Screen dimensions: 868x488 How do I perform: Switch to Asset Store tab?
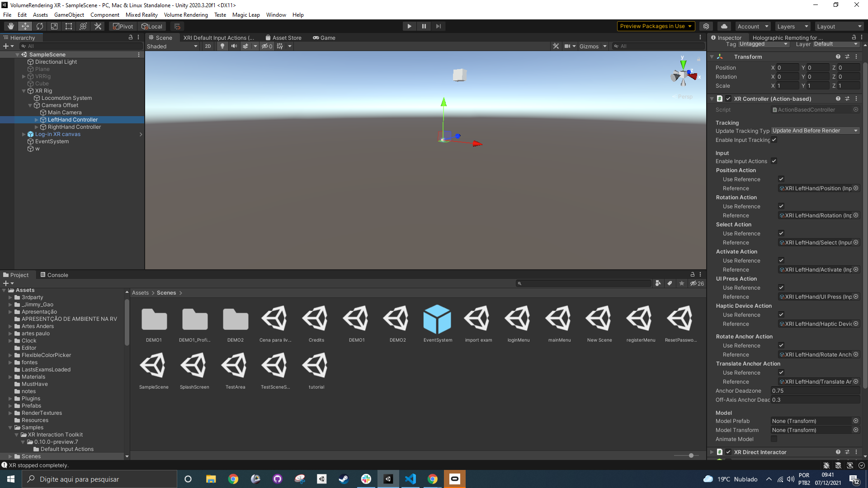283,38
